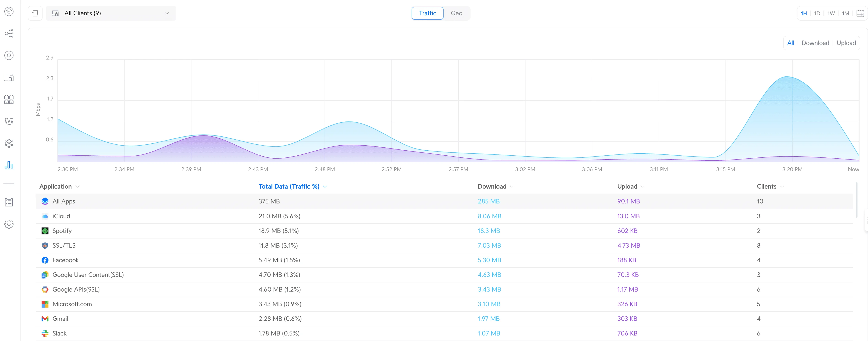The image size is (868, 341).
Task: Click iCloud's 13.0 MB upload link
Action: point(628,216)
